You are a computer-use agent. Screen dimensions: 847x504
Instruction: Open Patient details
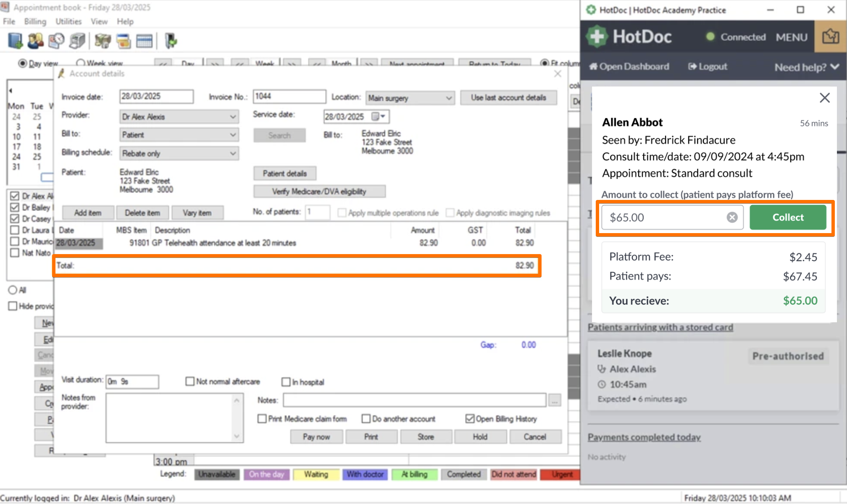[x=285, y=173]
